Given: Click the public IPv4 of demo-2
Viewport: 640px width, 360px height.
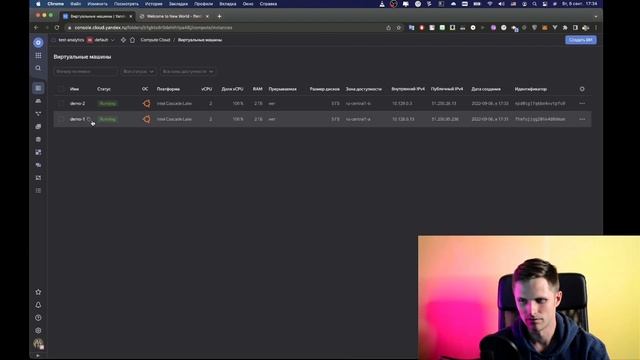Looking at the screenshot, I should coord(444,103).
